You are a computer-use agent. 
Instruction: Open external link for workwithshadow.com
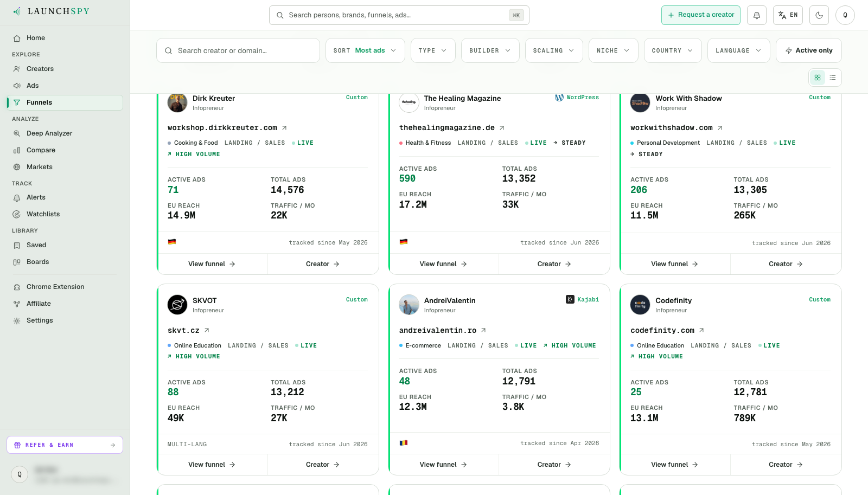pyautogui.click(x=720, y=128)
